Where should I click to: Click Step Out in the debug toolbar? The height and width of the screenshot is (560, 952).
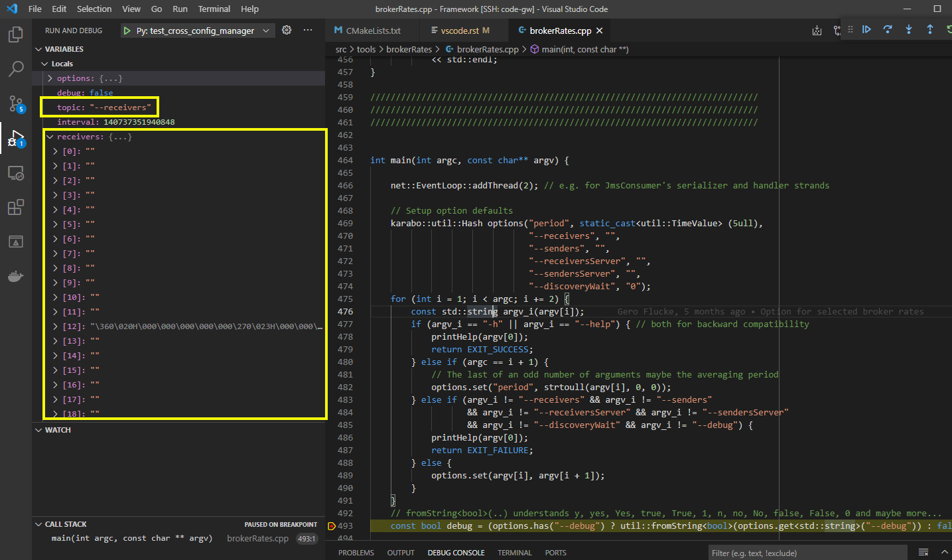(x=930, y=29)
